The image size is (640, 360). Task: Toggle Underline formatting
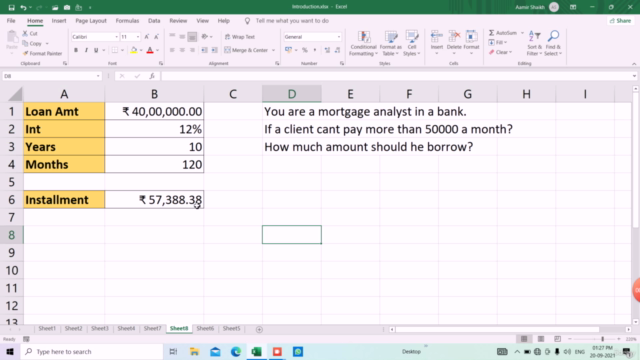point(96,50)
